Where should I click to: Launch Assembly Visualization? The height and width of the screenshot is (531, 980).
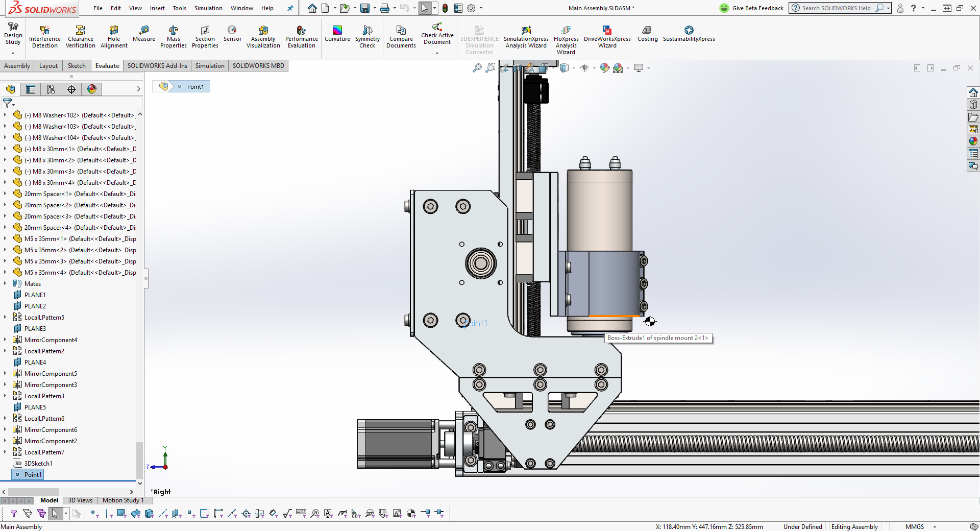(263, 36)
